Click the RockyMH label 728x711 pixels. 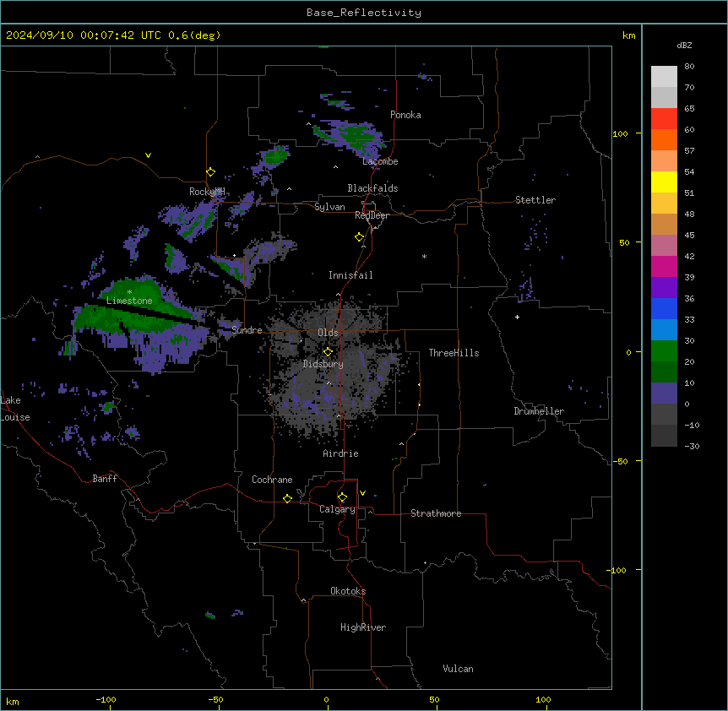click(207, 192)
